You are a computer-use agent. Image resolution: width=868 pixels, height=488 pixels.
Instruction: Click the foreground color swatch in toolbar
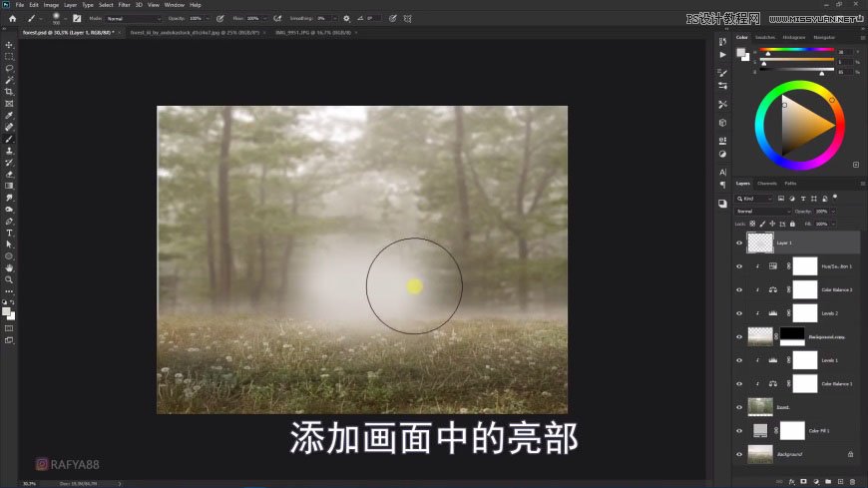pyautogui.click(x=6, y=311)
